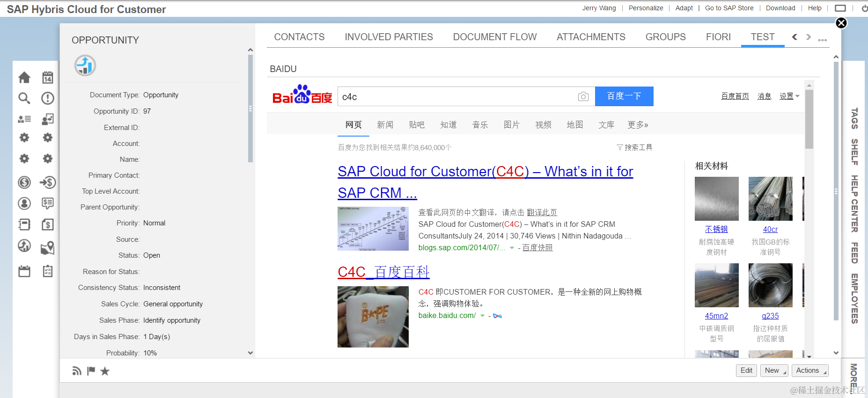Open the contact list icon in sidebar
The height and width of the screenshot is (398, 868).
pyautogui.click(x=24, y=119)
